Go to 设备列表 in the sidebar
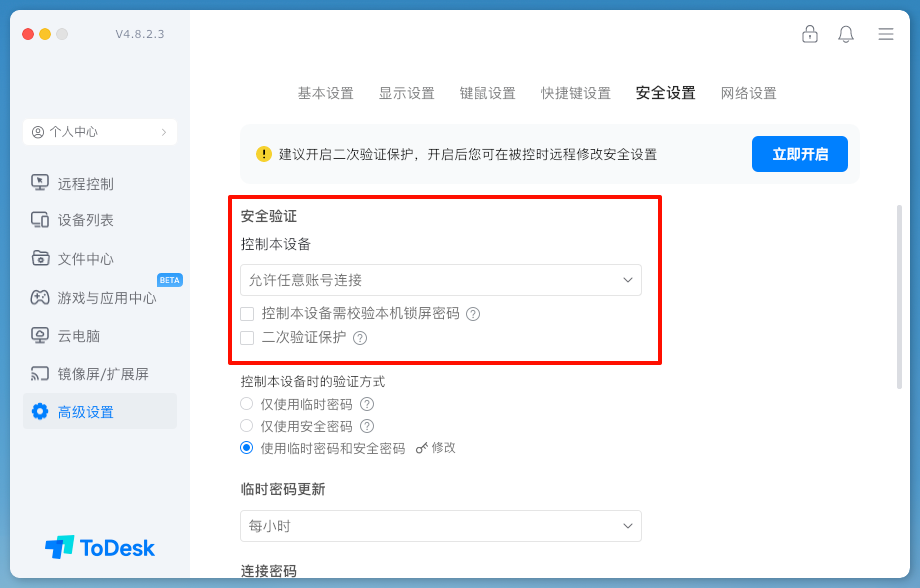 pos(85,220)
